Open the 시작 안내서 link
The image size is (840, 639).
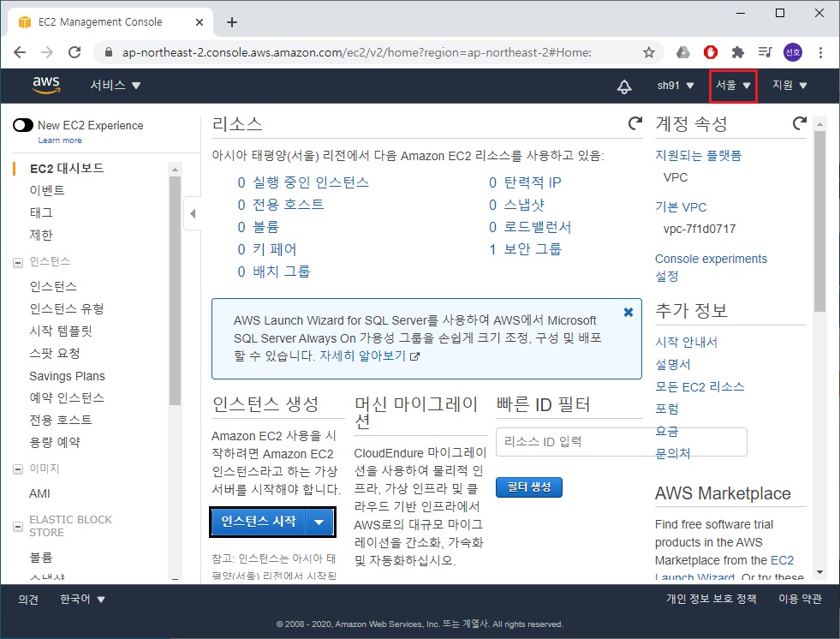click(686, 342)
